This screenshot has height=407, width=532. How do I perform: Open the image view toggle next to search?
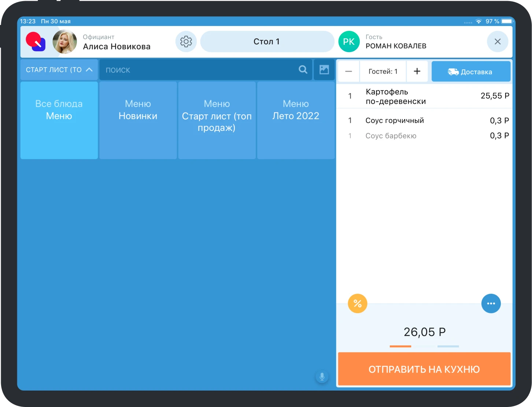(324, 70)
